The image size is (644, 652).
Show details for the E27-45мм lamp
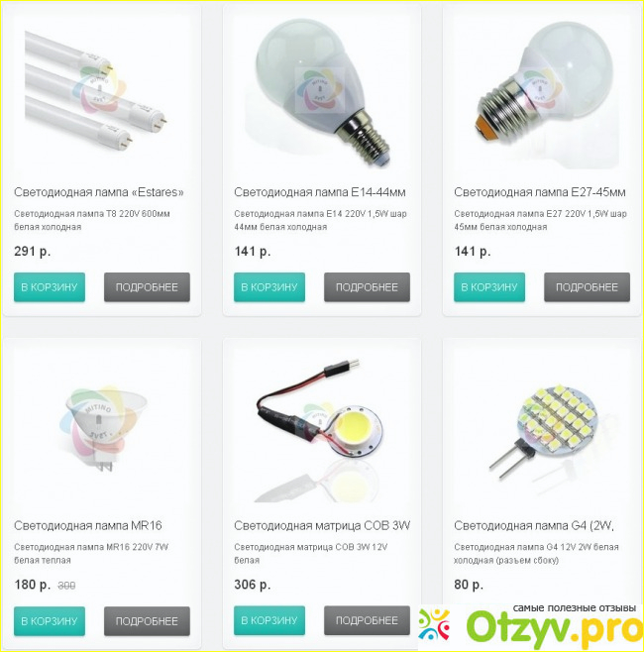[x=587, y=287]
